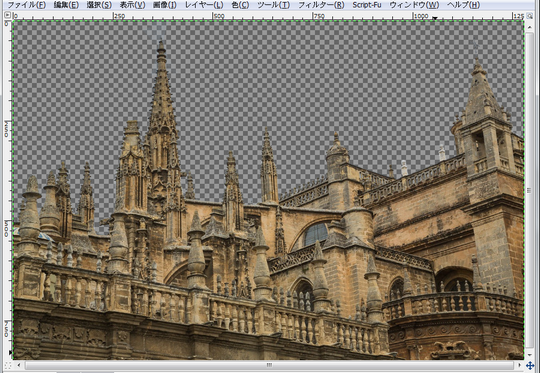Toggle the Quick Mask button at bottom left

point(7,365)
